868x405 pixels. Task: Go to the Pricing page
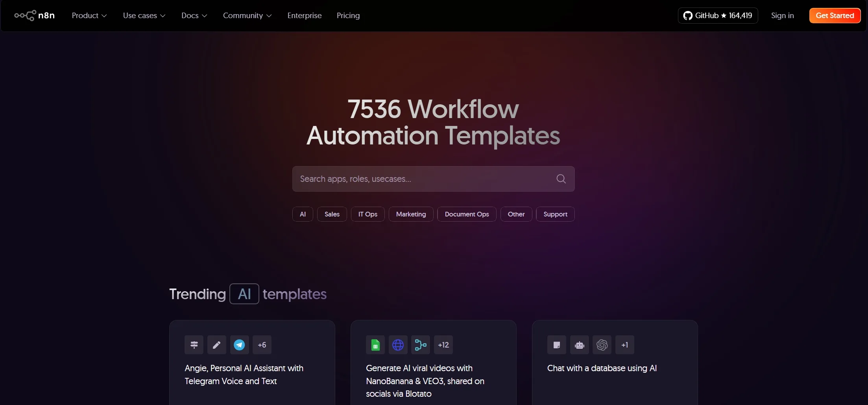pyautogui.click(x=348, y=16)
